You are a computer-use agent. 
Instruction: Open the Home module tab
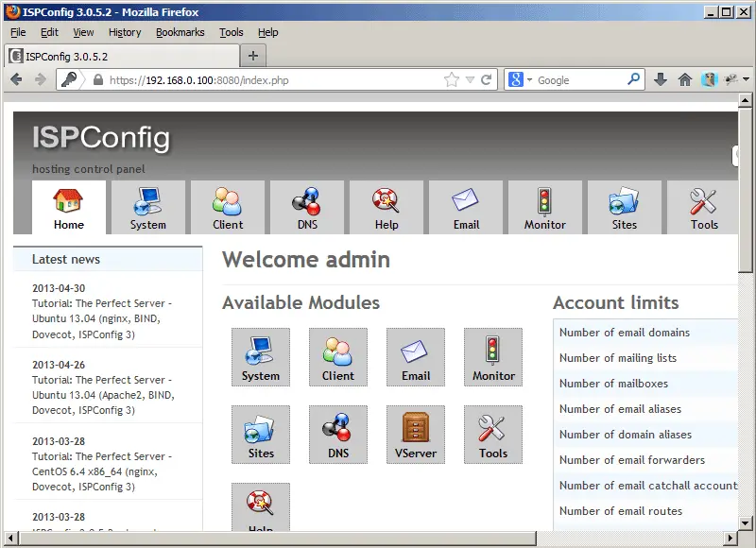(68, 208)
